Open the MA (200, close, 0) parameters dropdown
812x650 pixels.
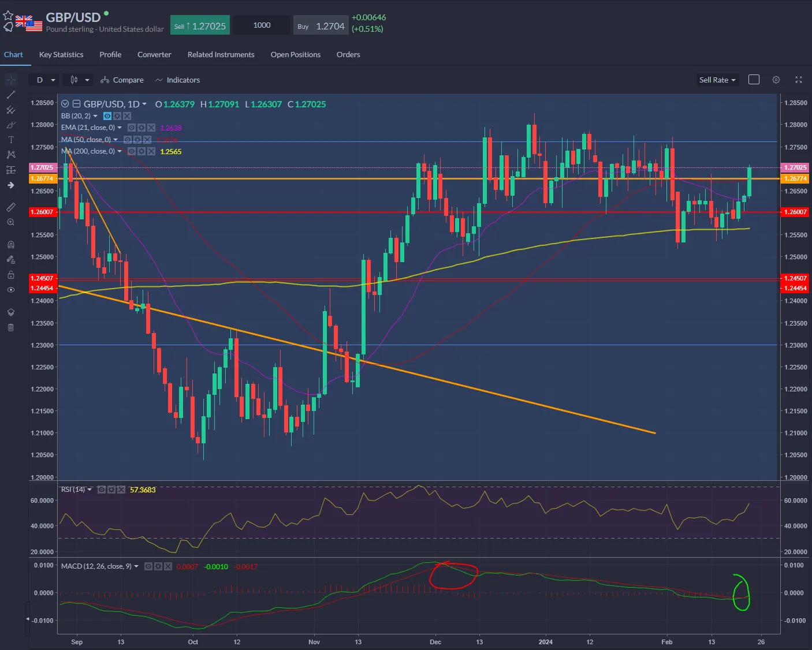(120, 151)
